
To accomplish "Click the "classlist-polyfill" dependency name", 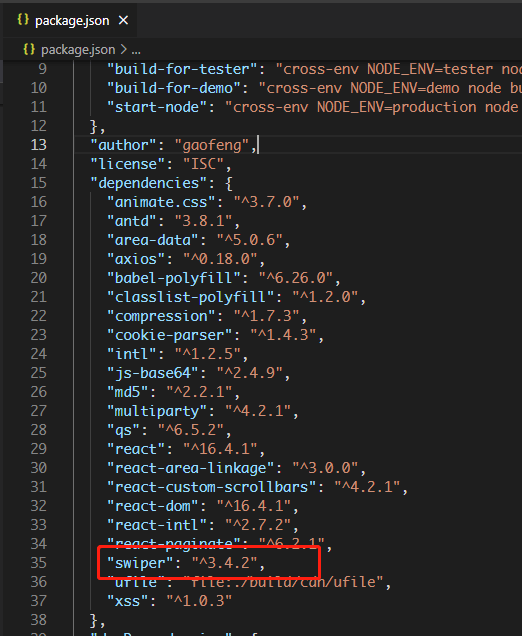I will pos(191,297).
